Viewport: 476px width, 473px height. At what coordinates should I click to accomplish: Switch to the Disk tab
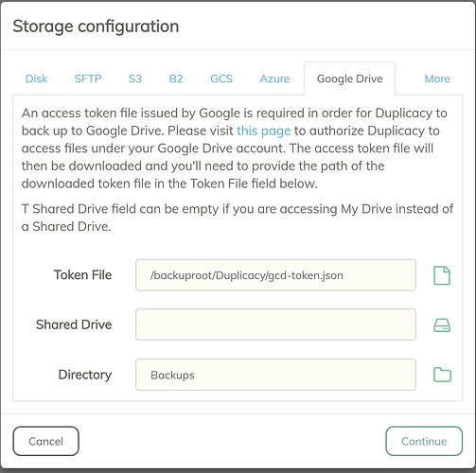(36, 79)
